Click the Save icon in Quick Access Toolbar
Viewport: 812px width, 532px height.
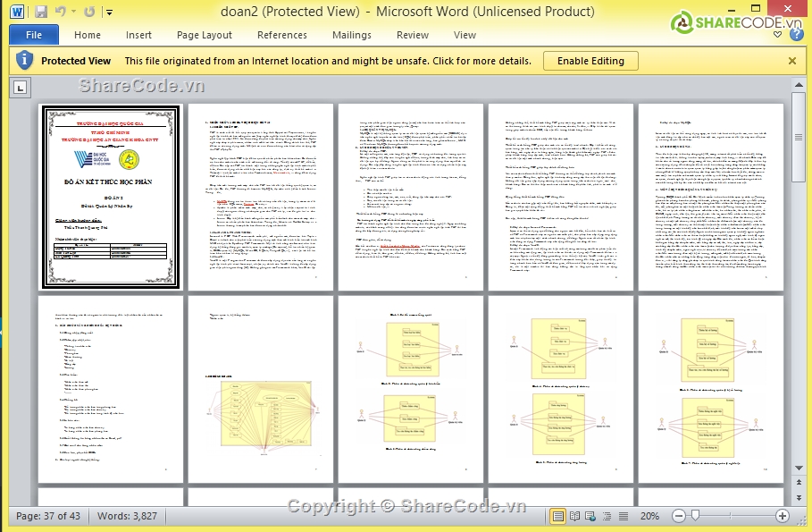(x=41, y=12)
